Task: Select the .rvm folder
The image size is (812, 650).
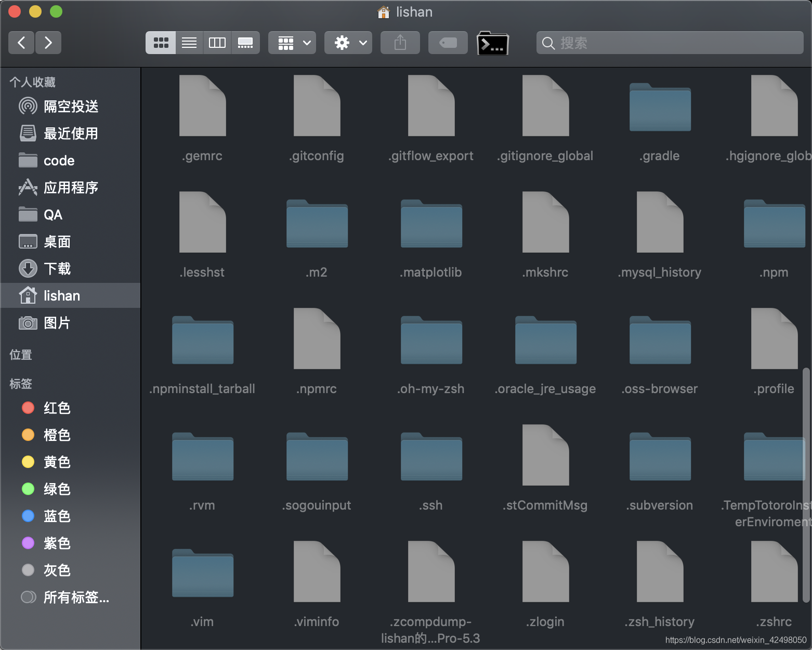Action: 203,457
